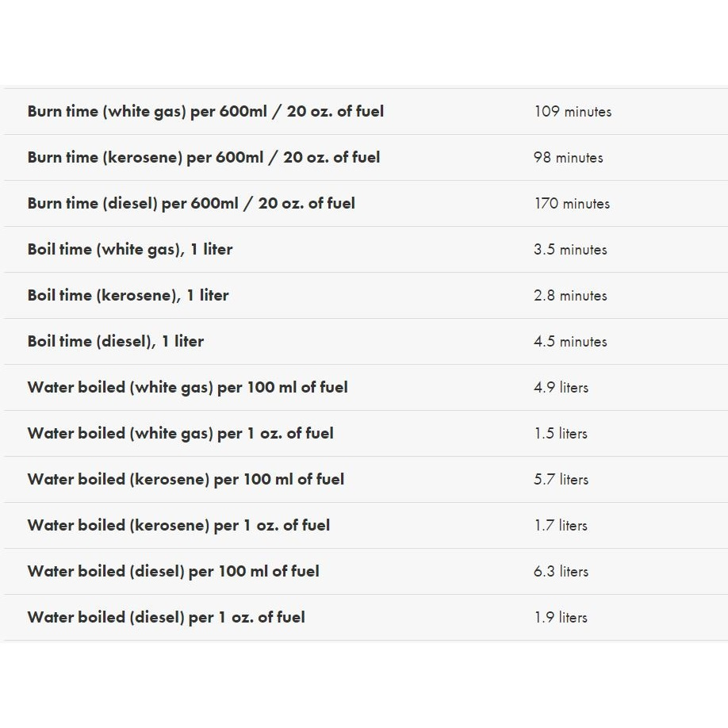728x728 pixels.
Task: Click "Water boiled (white gas) per 100 ml" label
Action: point(187,388)
